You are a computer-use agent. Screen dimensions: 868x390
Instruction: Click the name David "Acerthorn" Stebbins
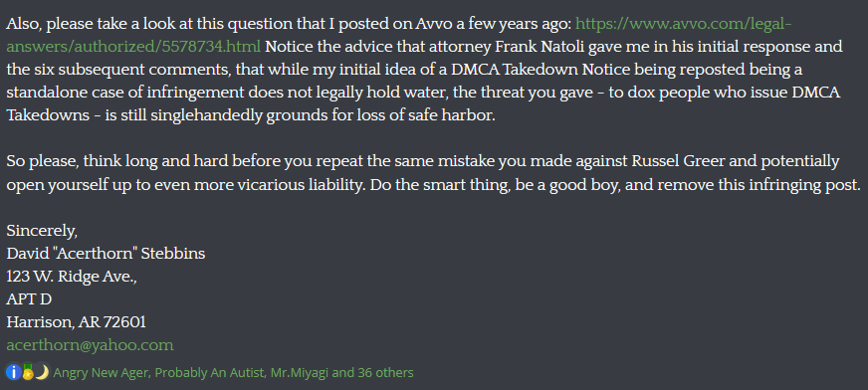(106, 254)
